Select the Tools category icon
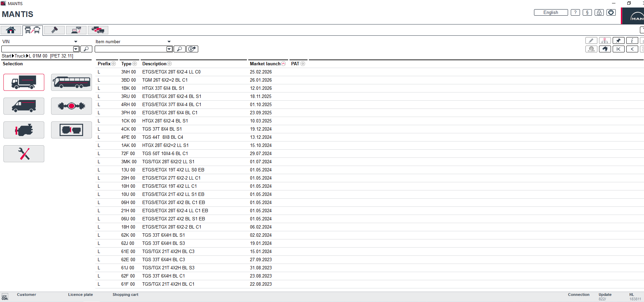This screenshot has width=644, height=302. point(24,154)
